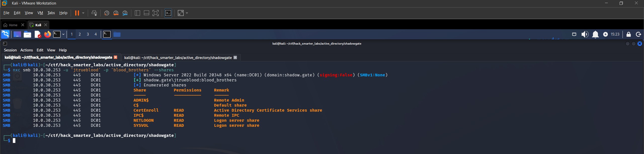Viewport: 644px width, 154px height.
Task: Open the VMware console view icon
Action: 168,13
